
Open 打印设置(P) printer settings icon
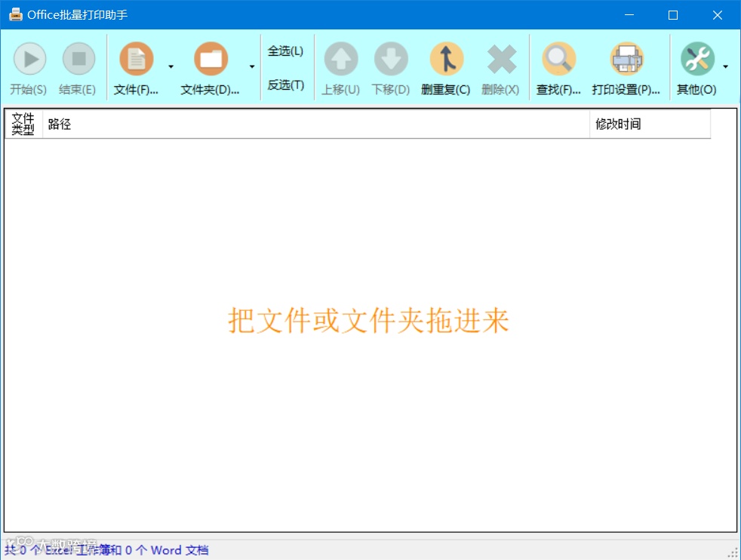(x=626, y=59)
